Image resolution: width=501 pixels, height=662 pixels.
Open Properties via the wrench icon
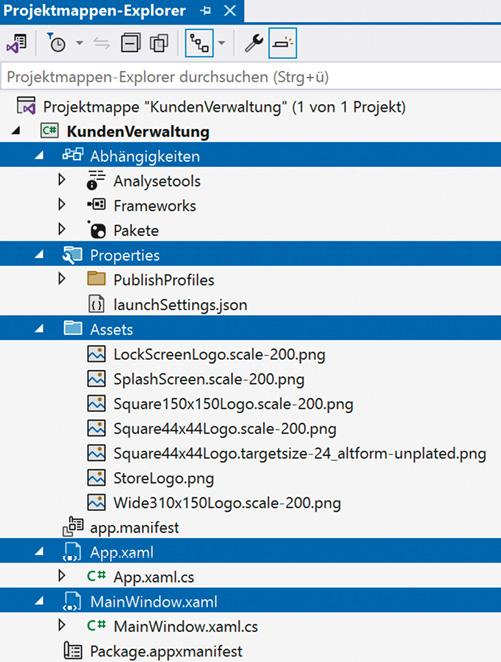coord(254,43)
